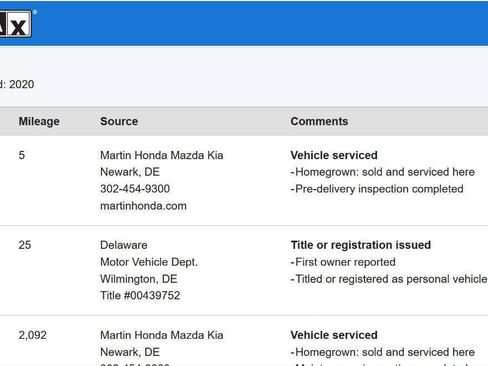
Task: Click the 25 mileage entry
Action: (25, 245)
